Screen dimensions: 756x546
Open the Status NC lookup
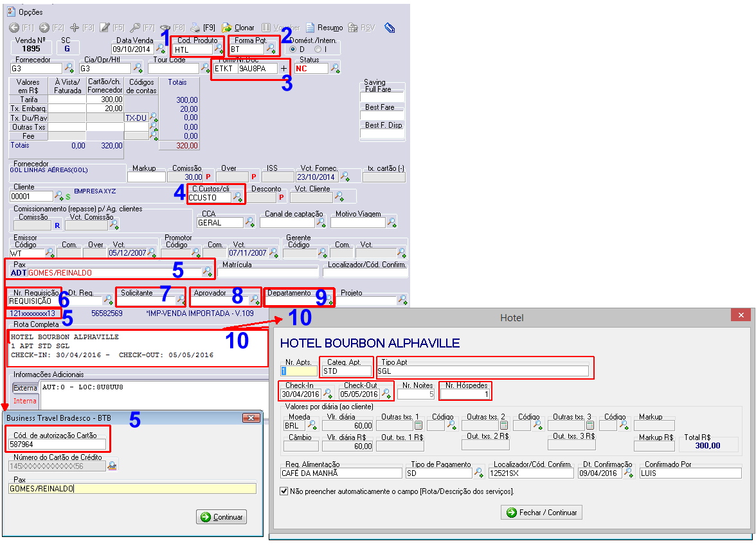(334, 68)
